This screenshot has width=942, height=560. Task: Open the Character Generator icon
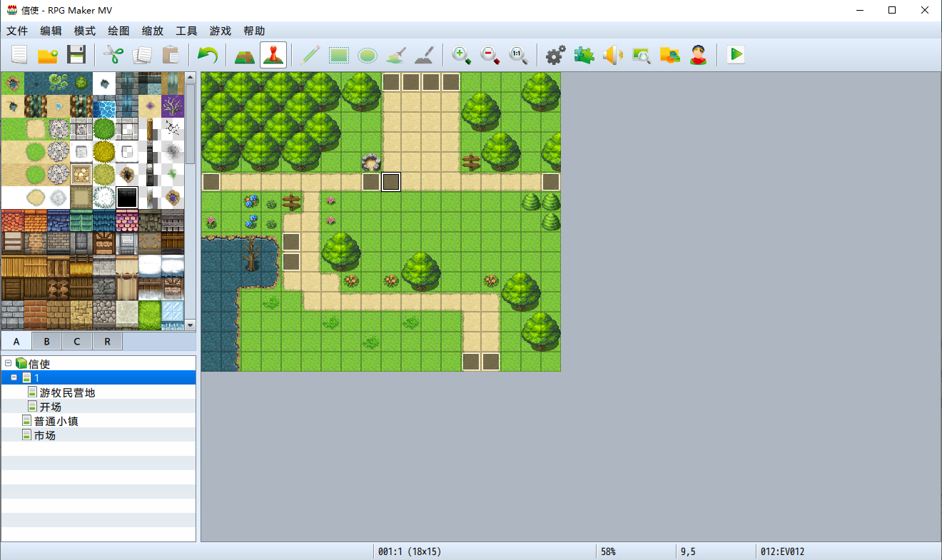[x=699, y=55]
